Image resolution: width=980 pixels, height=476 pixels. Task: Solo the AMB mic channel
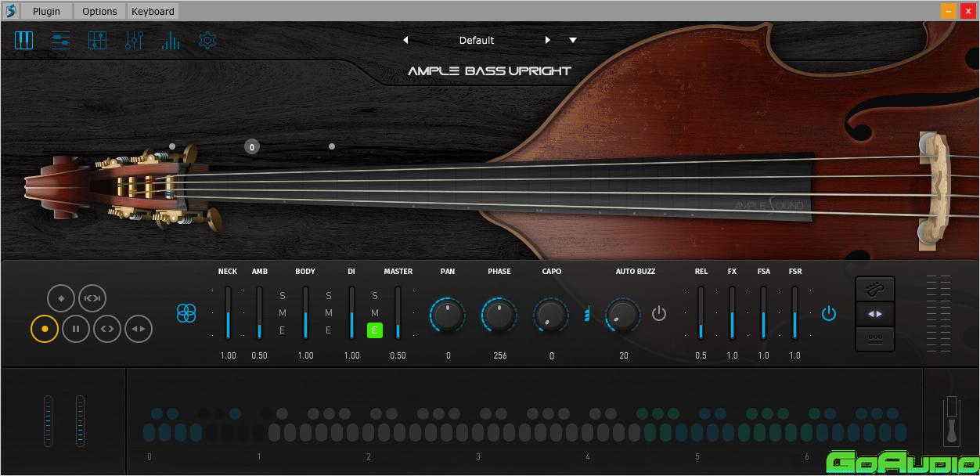coord(283,296)
